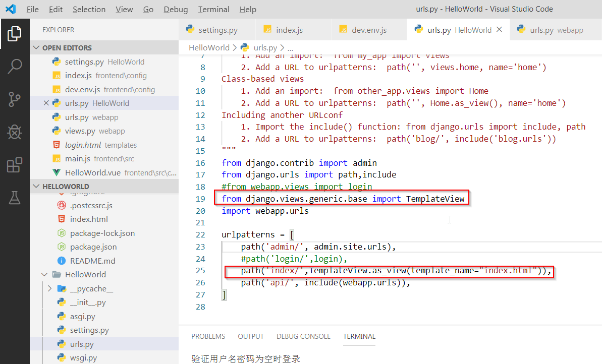The height and width of the screenshot is (364, 602).
Task: Click the Visual Studio Code logo
Action: [x=11, y=9]
